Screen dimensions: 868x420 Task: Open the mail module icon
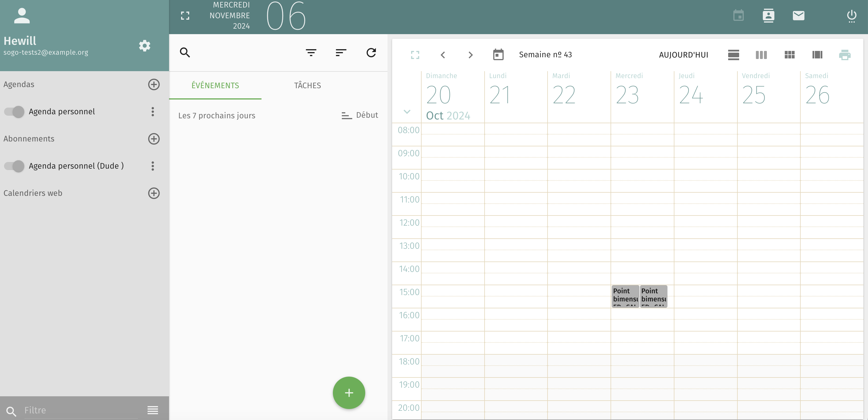798,16
